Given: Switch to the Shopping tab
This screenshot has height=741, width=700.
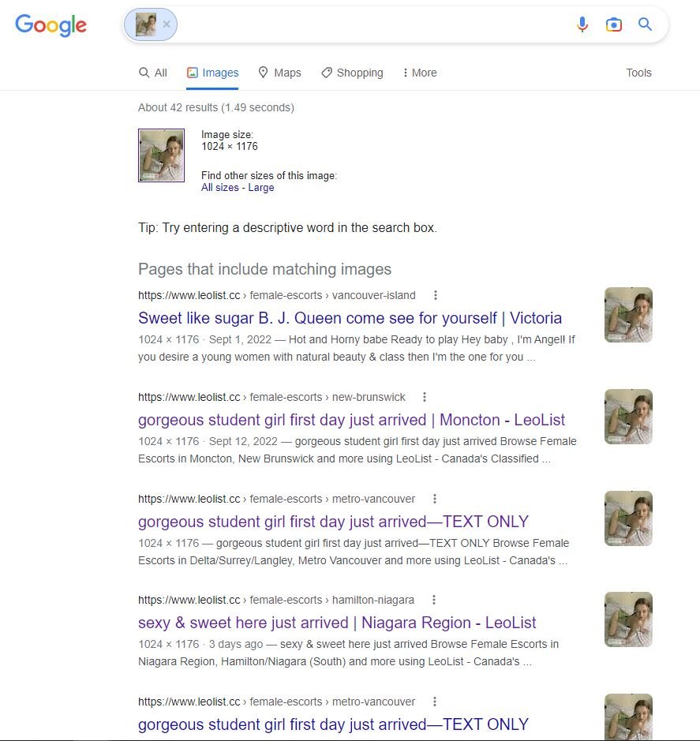Looking at the screenshot, I should coord(352,73).
